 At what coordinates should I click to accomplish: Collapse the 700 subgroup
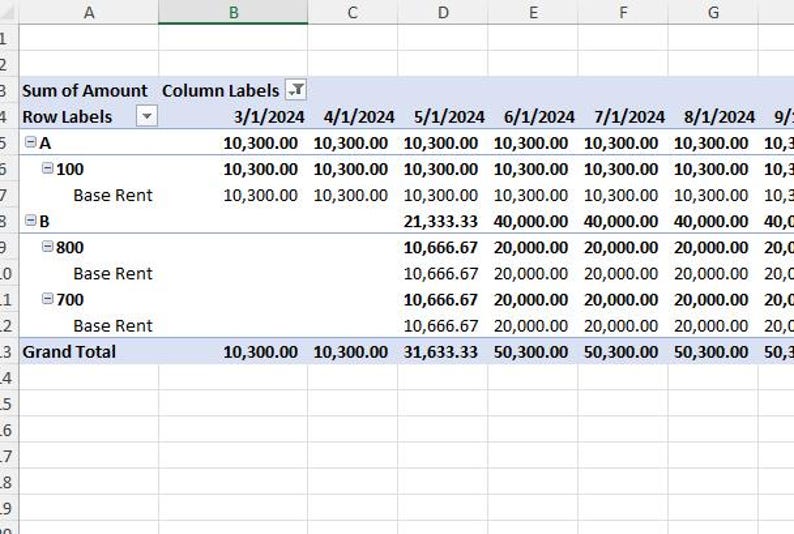(x=48, y=299)
